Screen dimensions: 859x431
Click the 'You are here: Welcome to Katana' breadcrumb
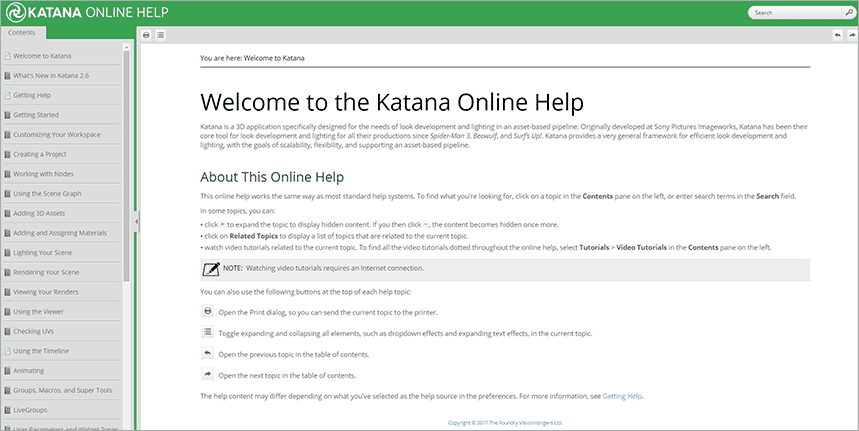[252, 58]
